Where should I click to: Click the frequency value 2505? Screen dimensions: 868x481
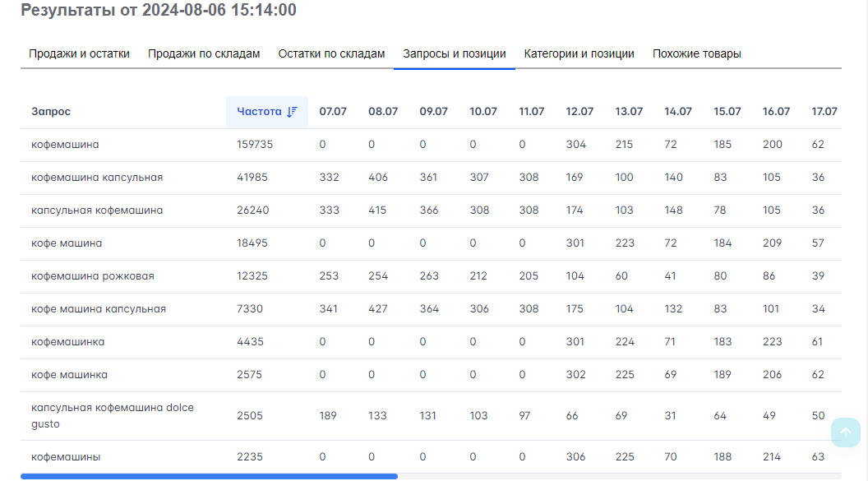250,416
